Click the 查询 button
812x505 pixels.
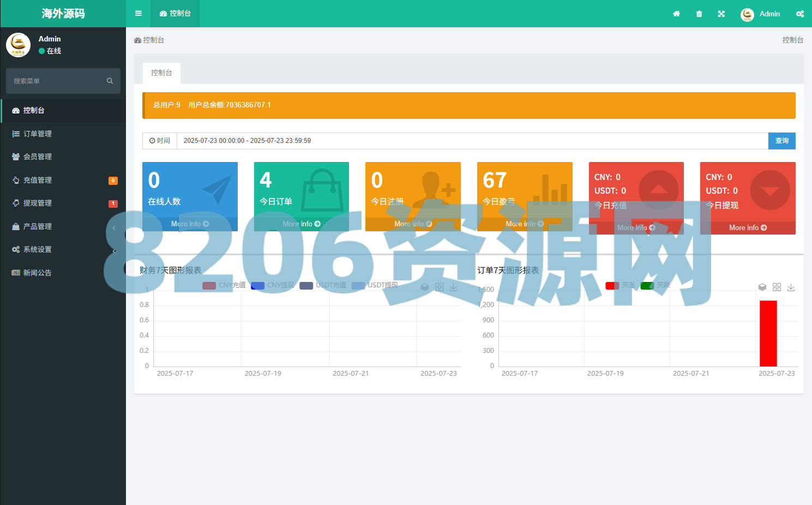point(781,141)
